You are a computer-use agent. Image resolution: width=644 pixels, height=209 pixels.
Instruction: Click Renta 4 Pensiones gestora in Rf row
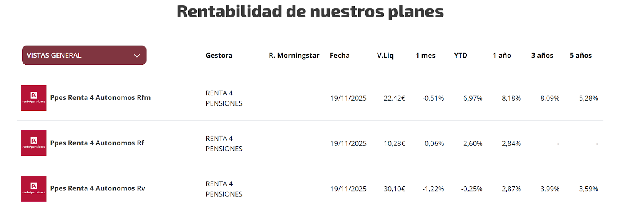point(224,143)
